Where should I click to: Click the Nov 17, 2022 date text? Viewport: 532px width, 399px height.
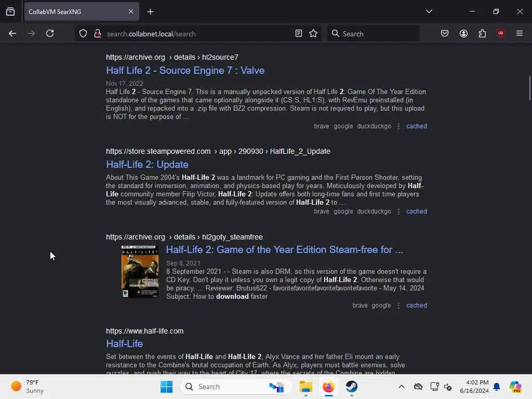(125, 84)
